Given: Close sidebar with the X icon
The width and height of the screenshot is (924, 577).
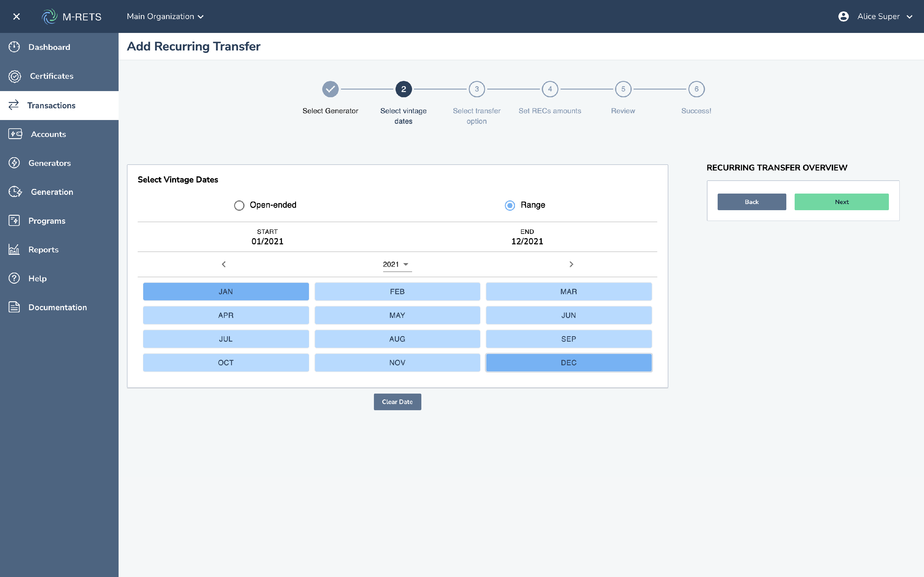Looking at the screenshot, I should tap(16, 16).
